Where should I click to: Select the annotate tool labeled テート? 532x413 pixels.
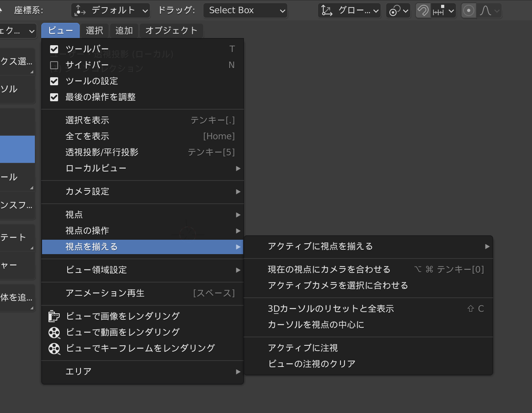tap(17, 238)
